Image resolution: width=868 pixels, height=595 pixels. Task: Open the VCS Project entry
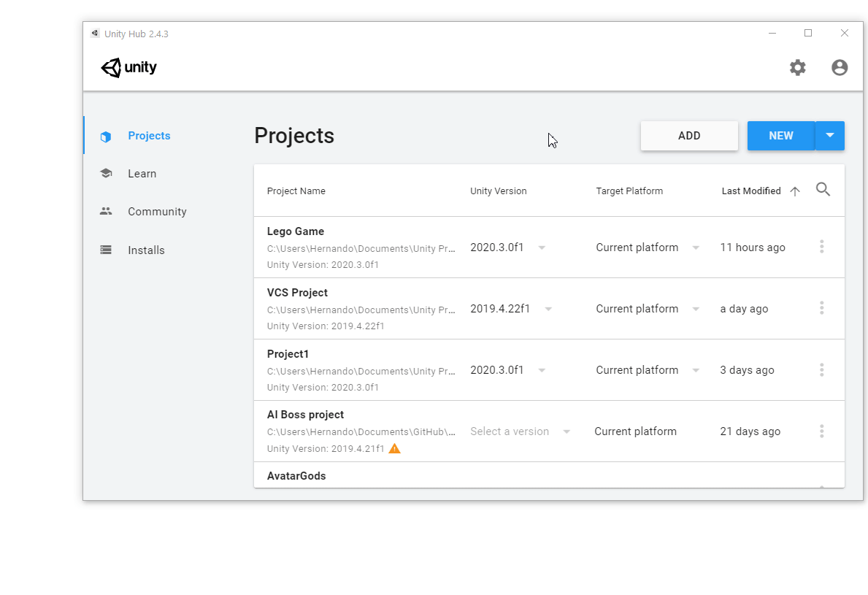click(297, 293)
